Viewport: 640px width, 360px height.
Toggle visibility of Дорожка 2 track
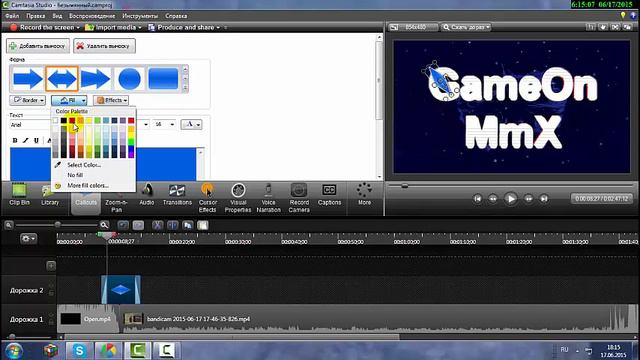point(51,286)
